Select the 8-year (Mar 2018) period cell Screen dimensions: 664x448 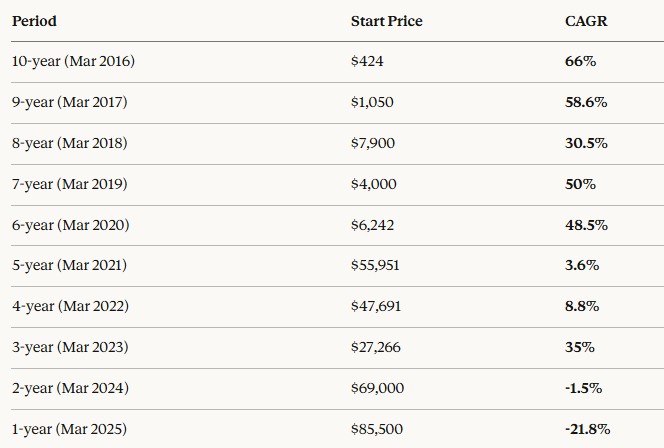point(69,144)
